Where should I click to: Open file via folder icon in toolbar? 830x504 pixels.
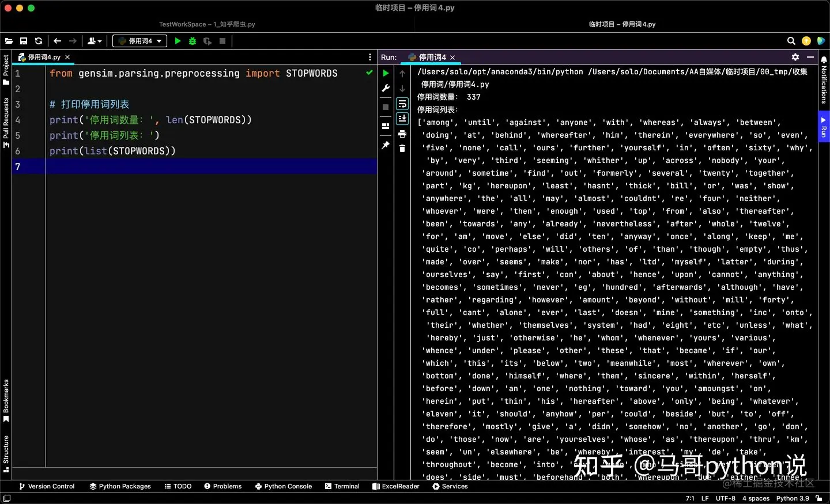[x=9, y=41]
